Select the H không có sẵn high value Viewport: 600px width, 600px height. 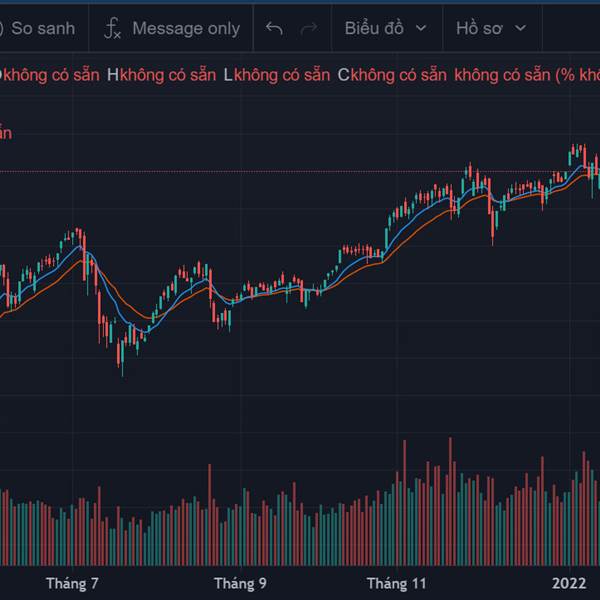161,75
